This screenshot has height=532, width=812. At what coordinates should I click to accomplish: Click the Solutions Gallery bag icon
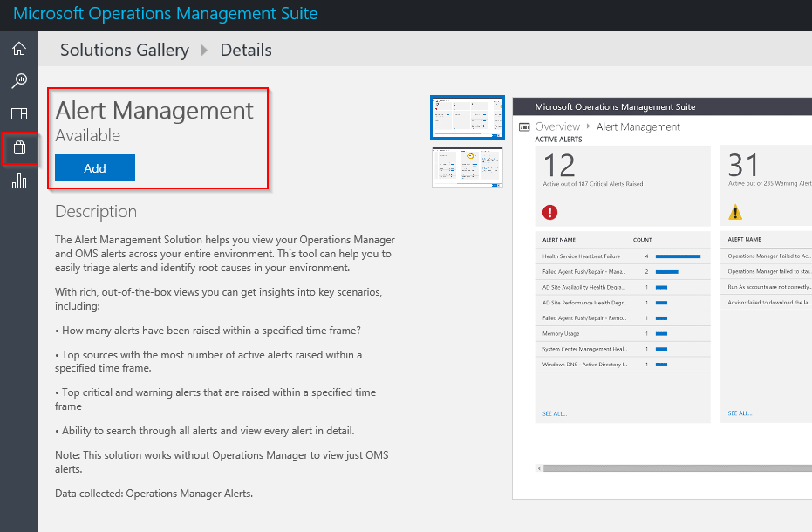[19, 148]
